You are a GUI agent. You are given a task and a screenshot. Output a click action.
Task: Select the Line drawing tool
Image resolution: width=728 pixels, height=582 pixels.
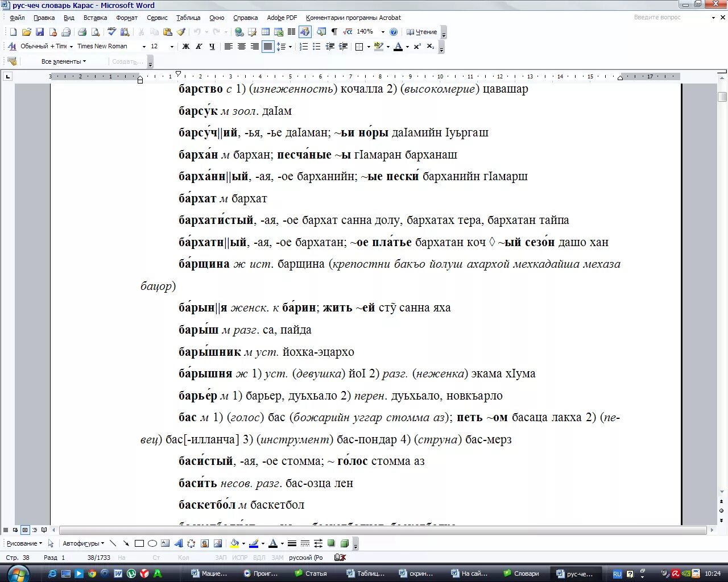(x=113, y=543)
